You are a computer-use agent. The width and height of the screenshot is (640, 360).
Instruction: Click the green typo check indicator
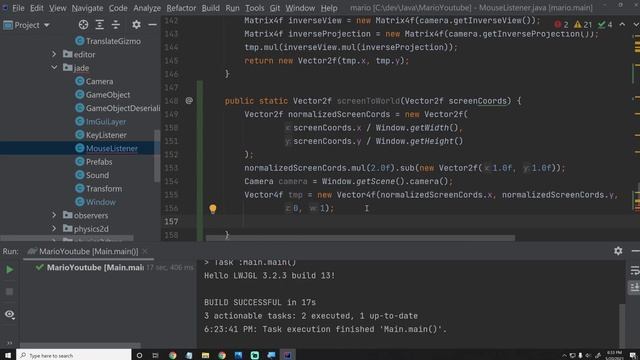pos(605,25)
